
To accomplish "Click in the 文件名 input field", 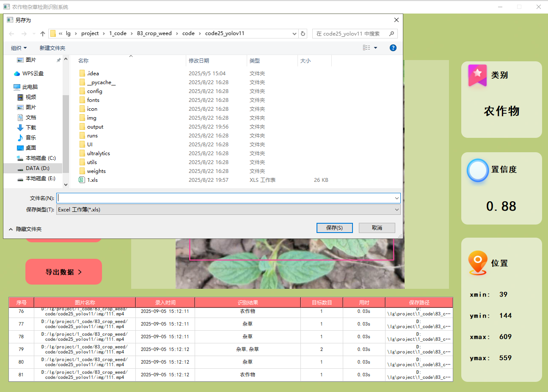I will (225, 198).
